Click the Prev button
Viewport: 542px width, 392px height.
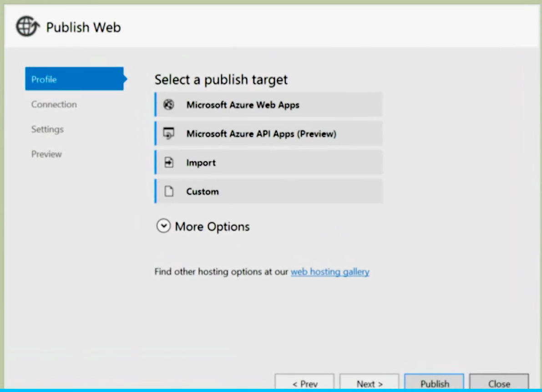pos(304,384)
